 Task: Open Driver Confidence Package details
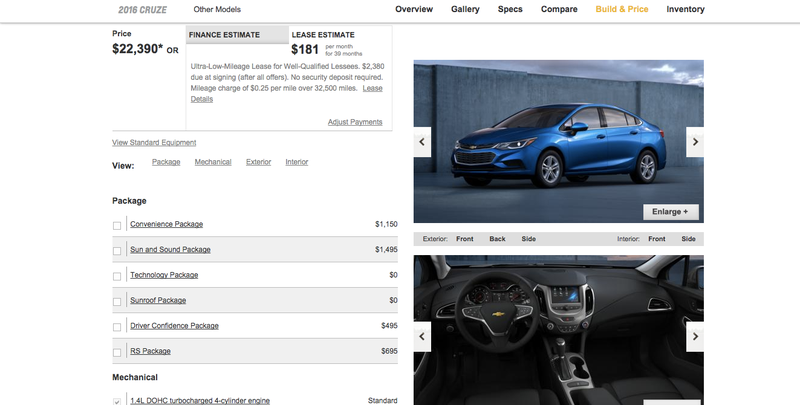(x=174, y=325)
